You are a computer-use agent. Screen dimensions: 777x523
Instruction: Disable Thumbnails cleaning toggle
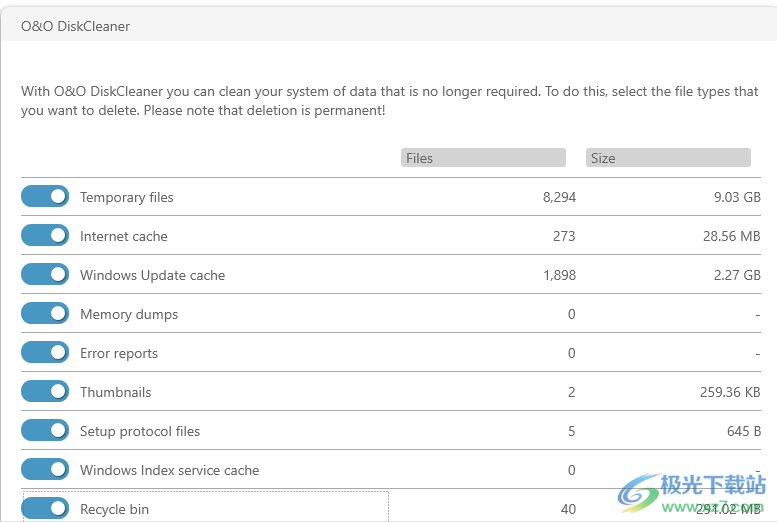point(45,391)
